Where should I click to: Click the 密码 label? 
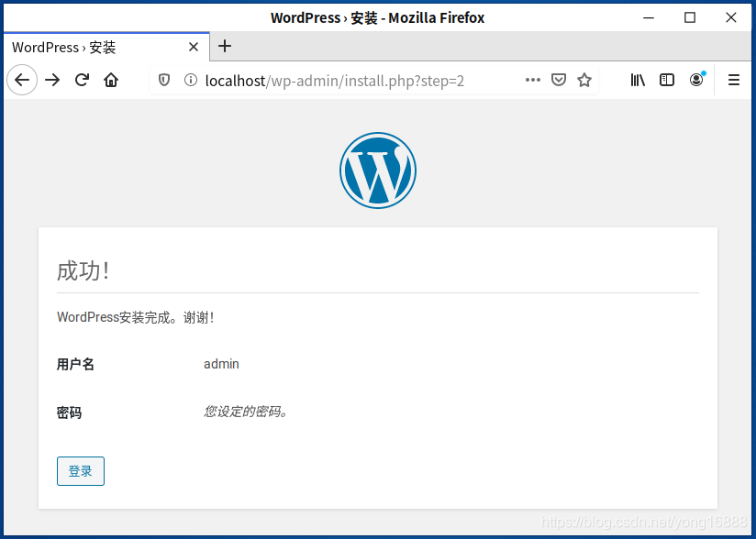pos(69,412)
